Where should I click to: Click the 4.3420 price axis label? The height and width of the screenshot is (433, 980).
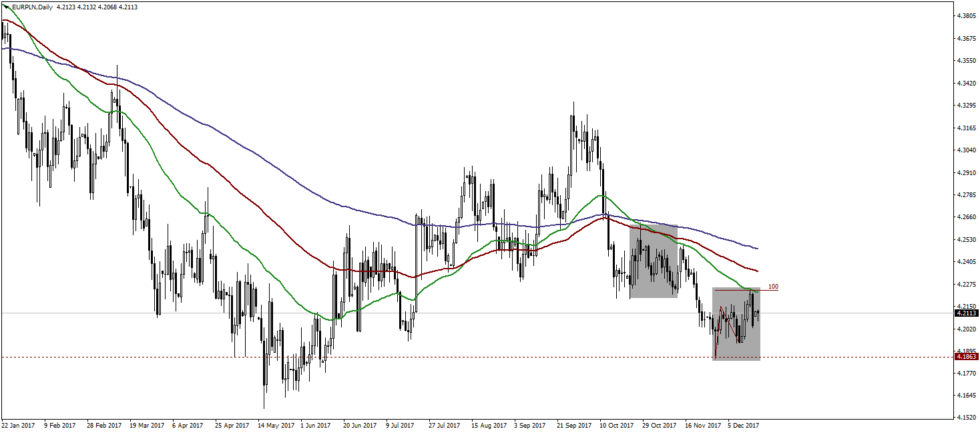click(x=966, y=83)
